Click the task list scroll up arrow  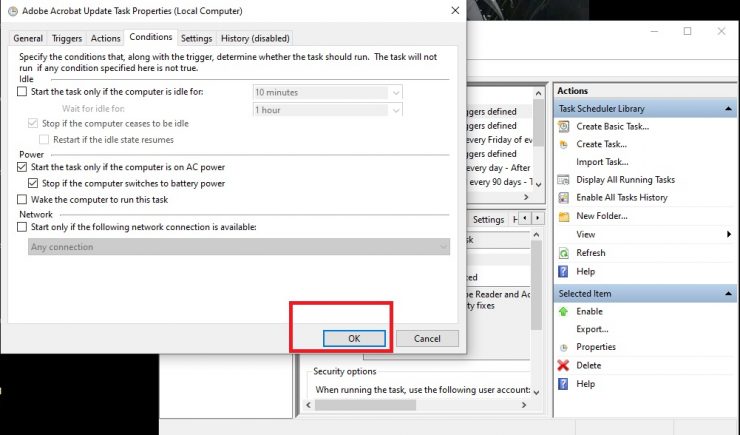click(538, 93)
